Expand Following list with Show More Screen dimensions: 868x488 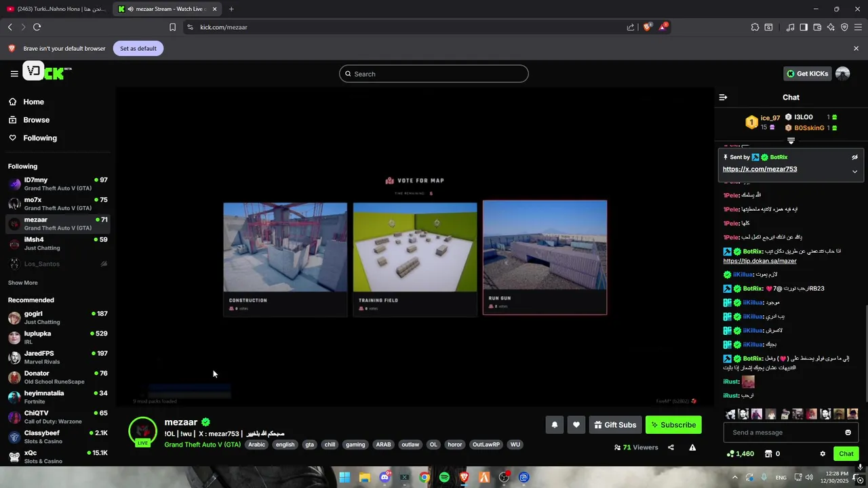pyautogui.click(x=23, y=283)
